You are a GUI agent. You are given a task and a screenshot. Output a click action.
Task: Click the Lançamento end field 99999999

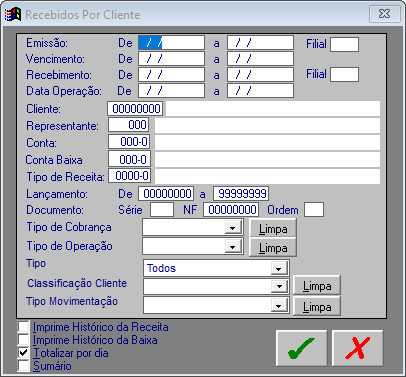point(241,194)
